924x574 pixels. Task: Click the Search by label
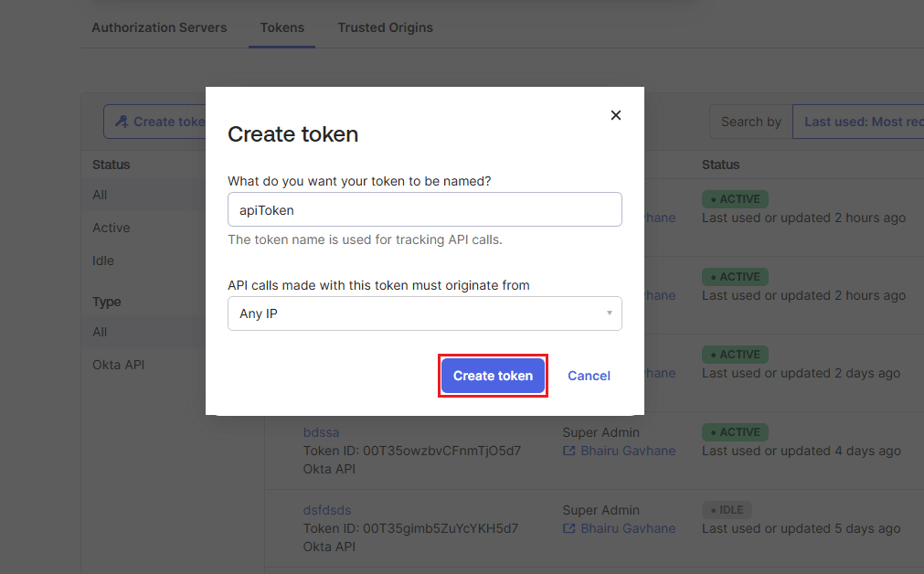coord(750,122)
